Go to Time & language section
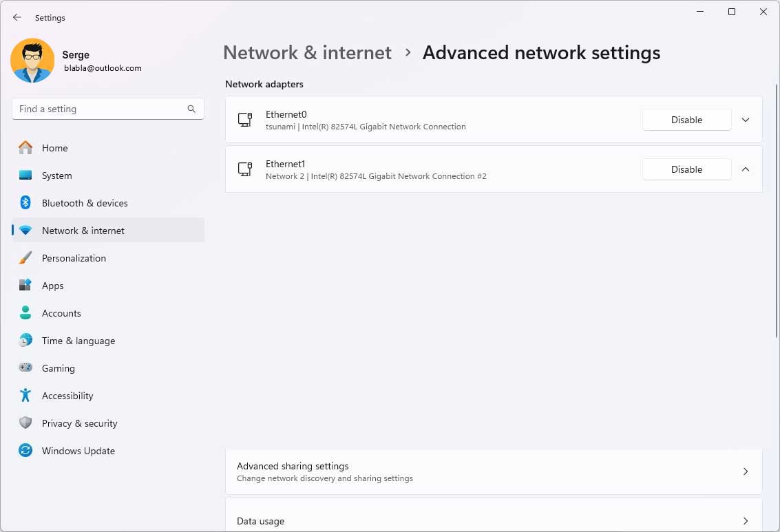 [x=78, y=341]
